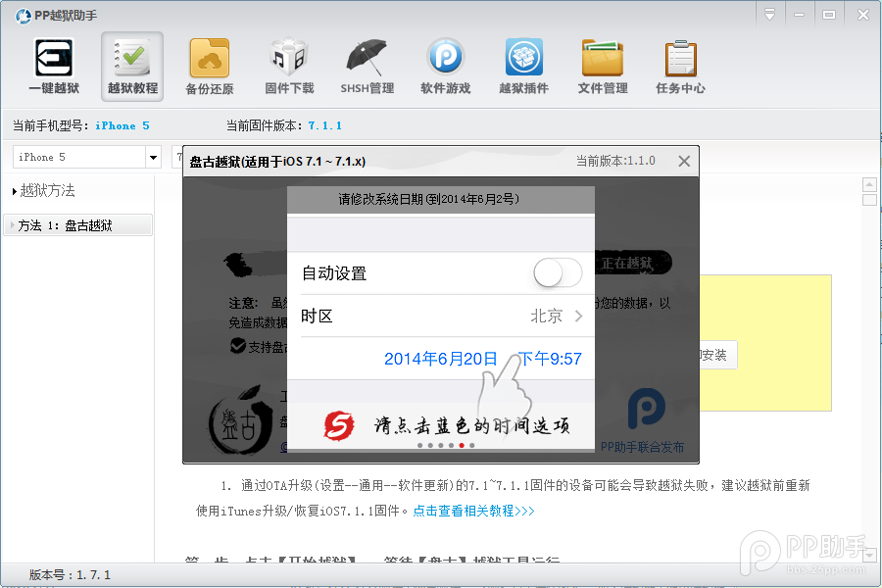Open the iPhone 5 device dropdown
Screen dimensions: 882x588
pos(154,157)
